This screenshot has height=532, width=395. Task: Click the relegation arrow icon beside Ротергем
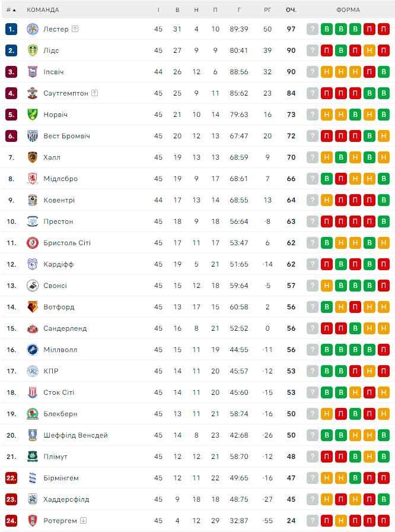pyautogui.click(x=84, y=521)
